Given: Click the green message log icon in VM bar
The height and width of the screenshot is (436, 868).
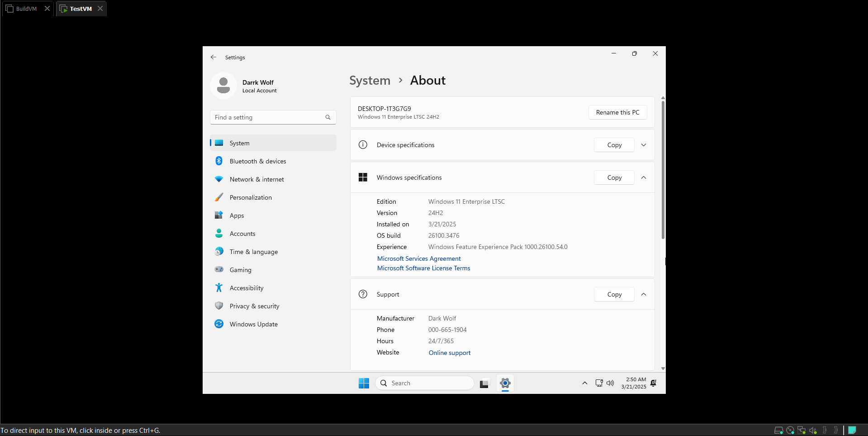Looking at the screenshot, I should point(852,430).
